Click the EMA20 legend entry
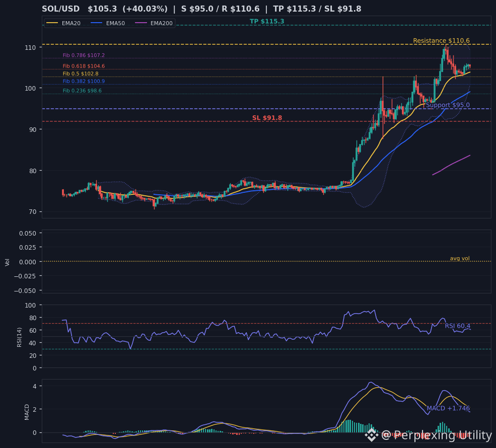 tap(63, 23)
